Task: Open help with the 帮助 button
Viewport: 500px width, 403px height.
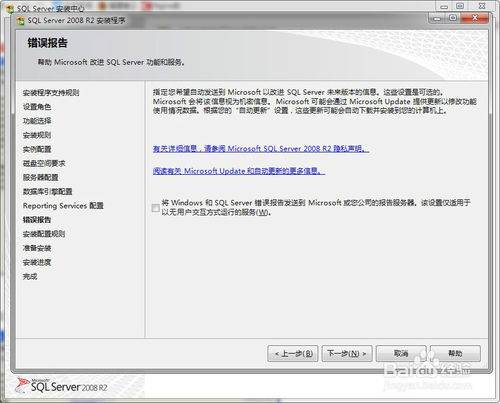Action: [455, 353]
